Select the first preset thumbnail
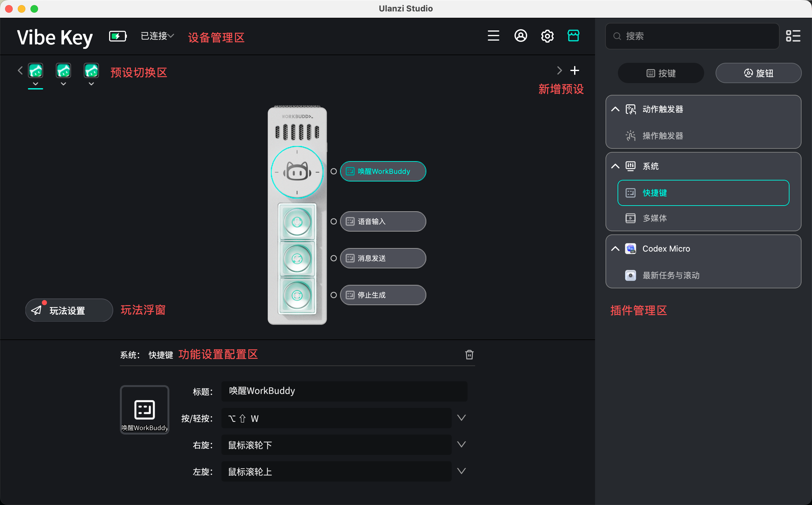The height and width of the screenshot is (505, 812). tap(36, 70)
